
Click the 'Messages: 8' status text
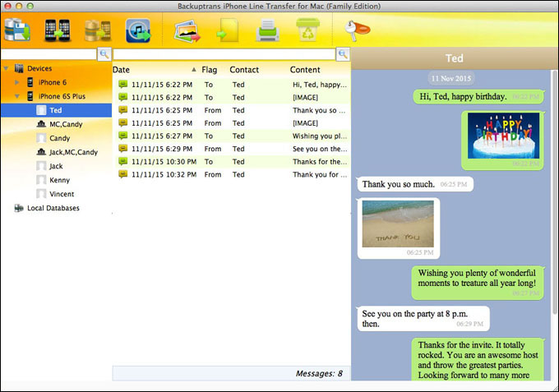pos(319,373)
